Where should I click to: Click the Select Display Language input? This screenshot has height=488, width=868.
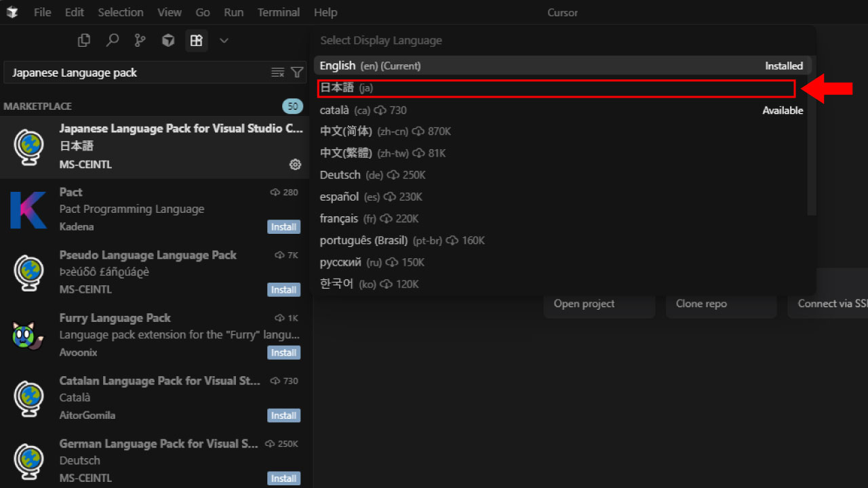tap(563, 41)
